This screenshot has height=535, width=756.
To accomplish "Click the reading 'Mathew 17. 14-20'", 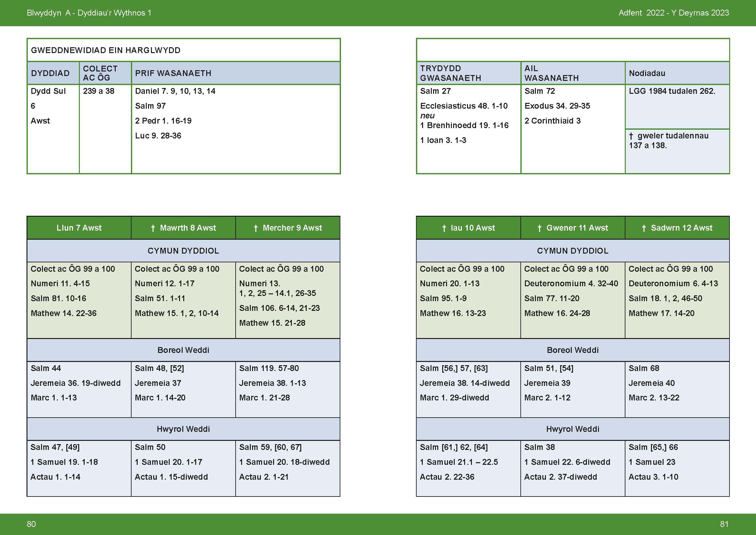I will click(x=662, y=313).
